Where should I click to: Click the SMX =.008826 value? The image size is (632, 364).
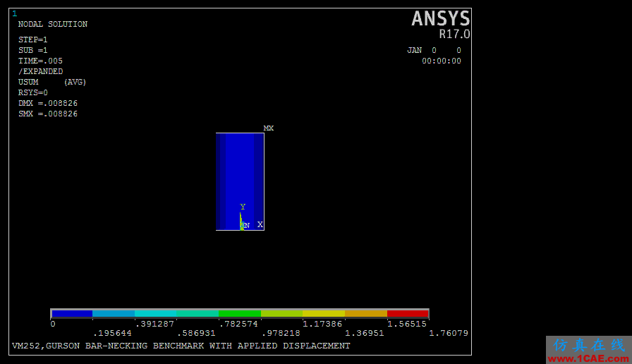[47, 114]
